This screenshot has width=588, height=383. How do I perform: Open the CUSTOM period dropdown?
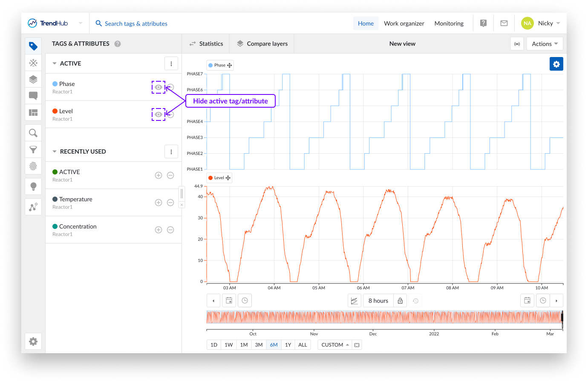coord(335,345)
